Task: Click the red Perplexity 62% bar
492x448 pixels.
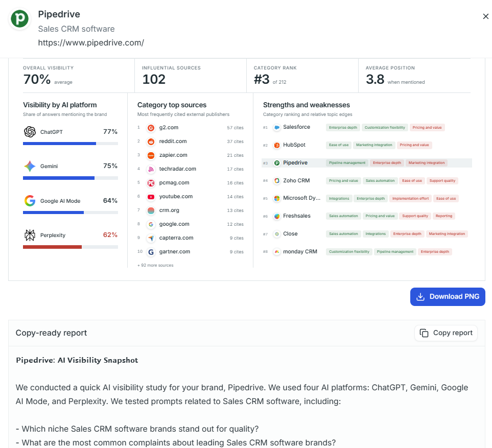Action: tap(53, 247)
